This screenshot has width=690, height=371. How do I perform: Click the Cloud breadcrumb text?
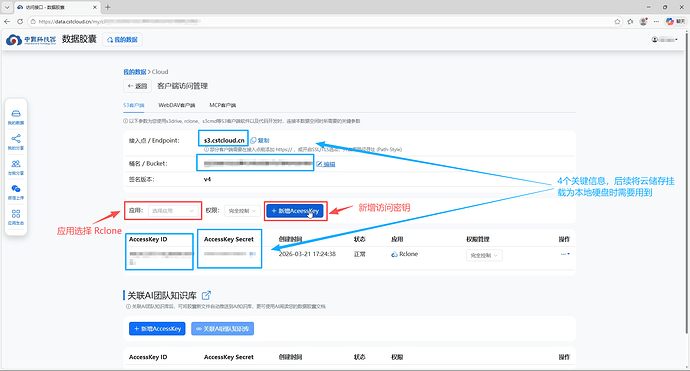[160, 72]
